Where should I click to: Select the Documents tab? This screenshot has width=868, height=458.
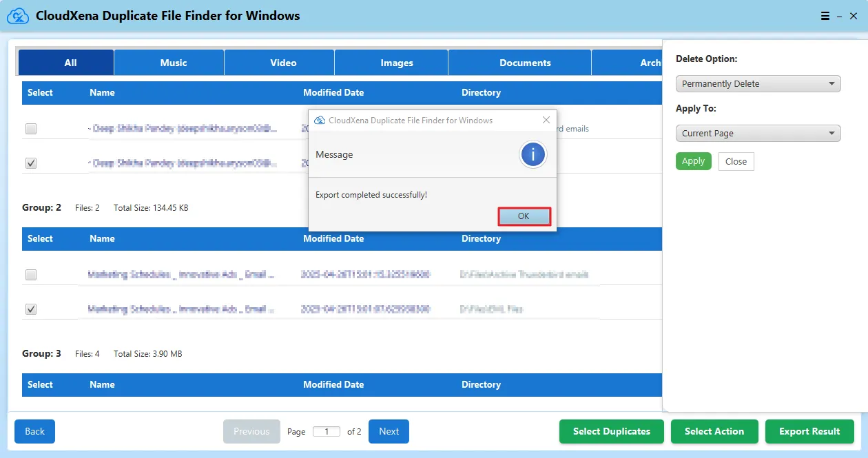[525, 63]
